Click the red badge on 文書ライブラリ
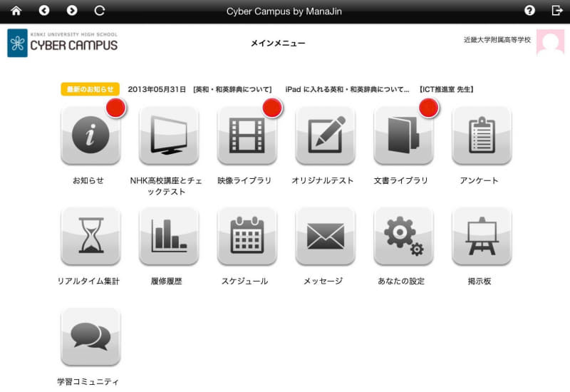Viewport: 570px width, 392px height. pos(429,108)
